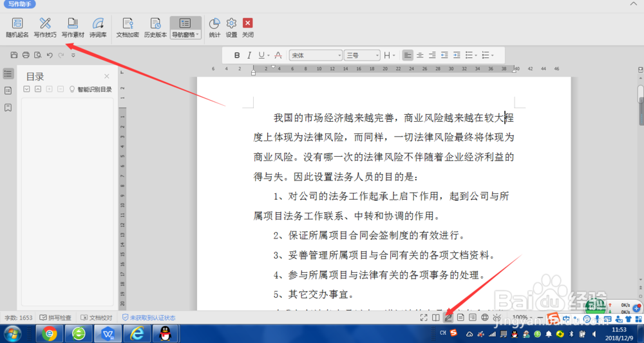Image resolution: width=644 pixels, height=343 pixels.
Task: Undo the last action
Action: pyautogui.click(x=50, y=55)
